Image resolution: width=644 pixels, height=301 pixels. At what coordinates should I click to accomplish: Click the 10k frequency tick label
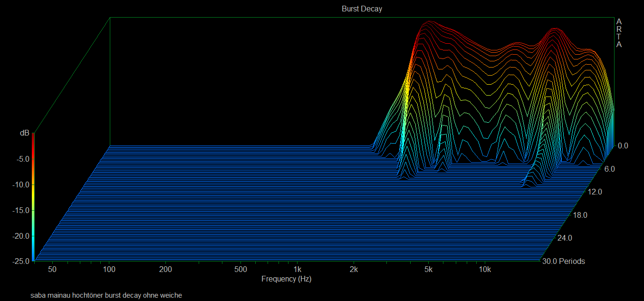[x=485, y=270]
